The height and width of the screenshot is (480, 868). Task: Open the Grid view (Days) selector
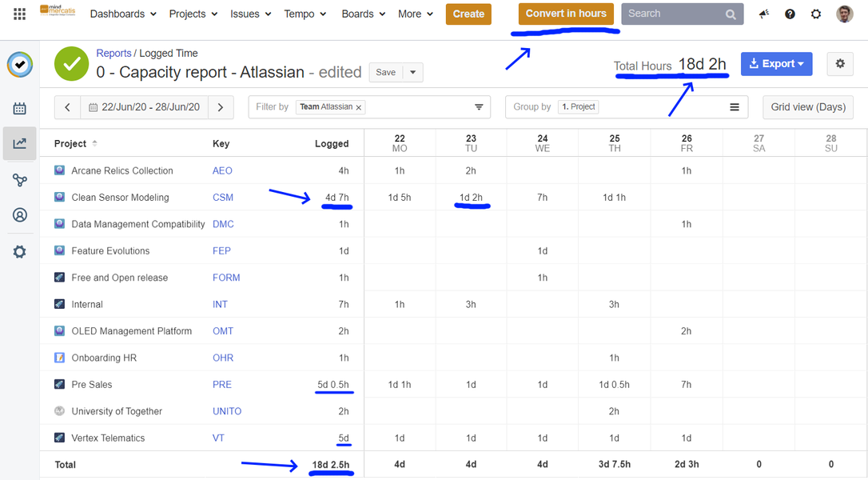[x=808, y=107]
